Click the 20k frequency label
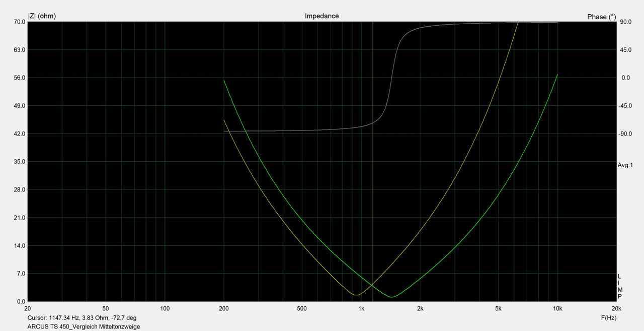 click(616, 309)
